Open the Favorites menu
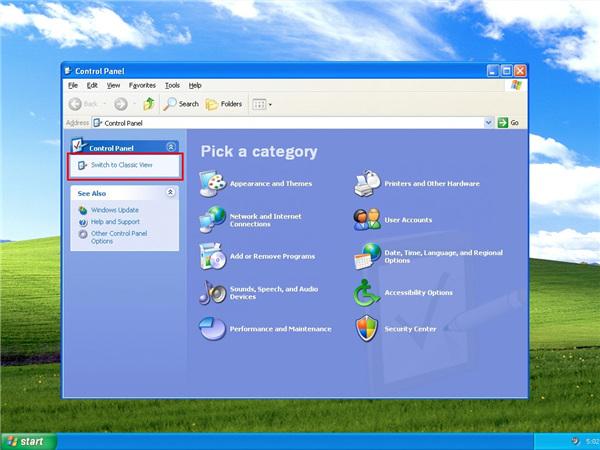This screenshot has height=450, width=600. (142, 86)
